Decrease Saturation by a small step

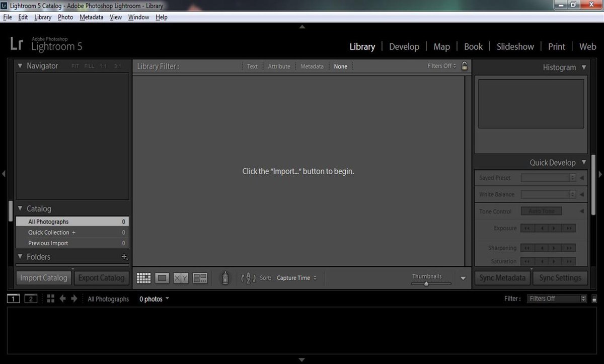coord(541,261)
